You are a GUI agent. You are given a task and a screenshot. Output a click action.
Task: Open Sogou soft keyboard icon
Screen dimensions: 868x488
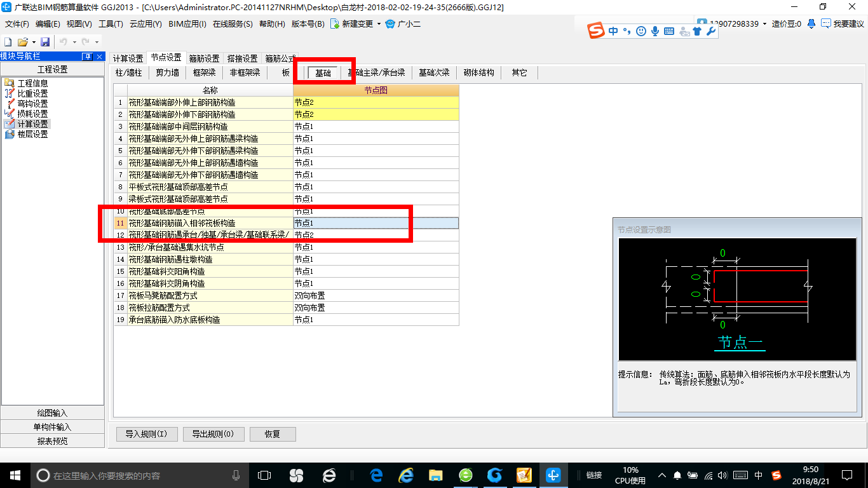point(669,30)
